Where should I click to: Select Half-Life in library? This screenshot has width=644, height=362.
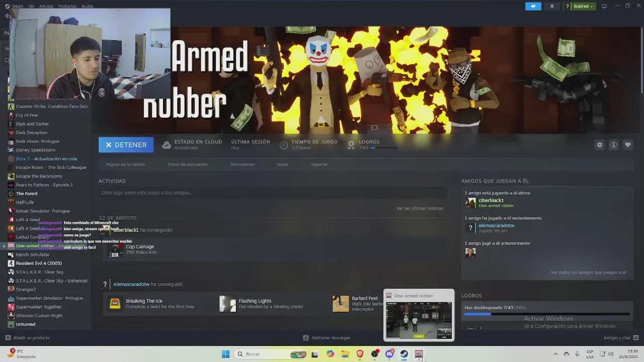pos(25,202)
